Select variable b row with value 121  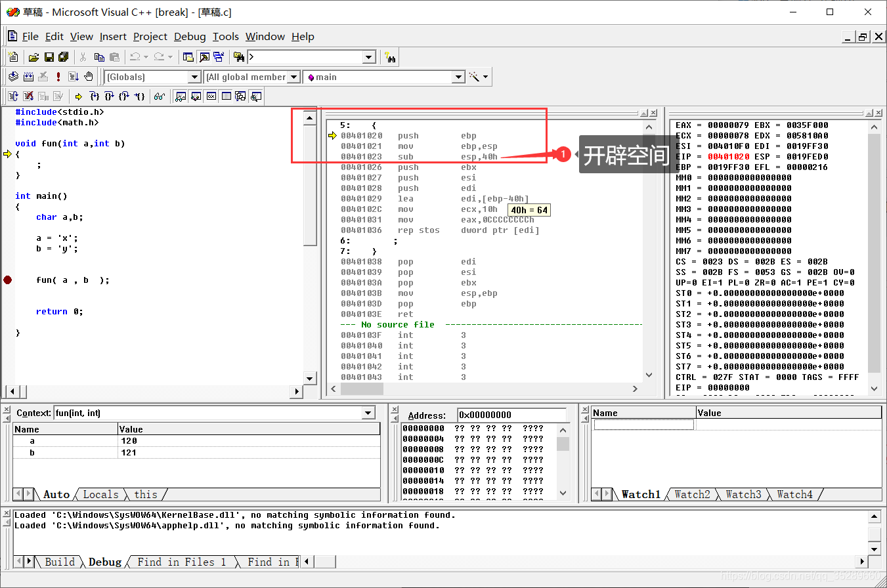click(x=196, y=453)
